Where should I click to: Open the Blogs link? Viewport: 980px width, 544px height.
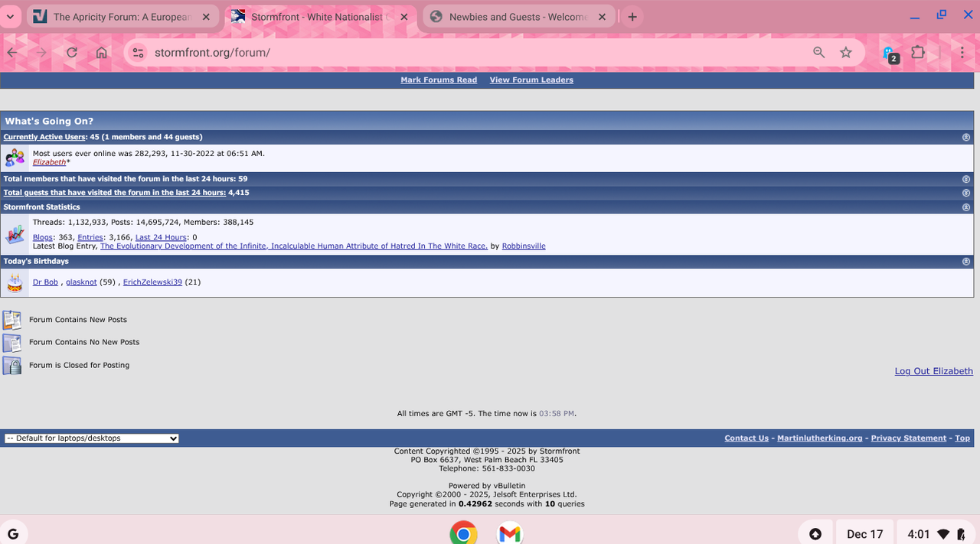point(42,237)
